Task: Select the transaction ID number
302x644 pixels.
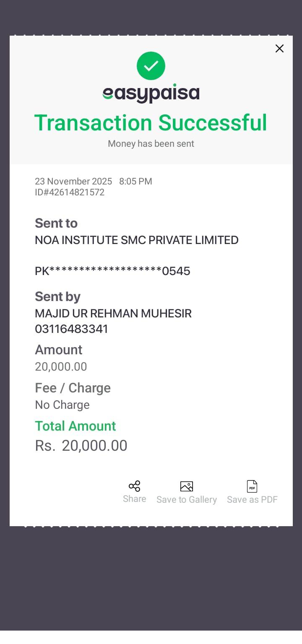Action: pyautogui.click(x=70, y=192)
